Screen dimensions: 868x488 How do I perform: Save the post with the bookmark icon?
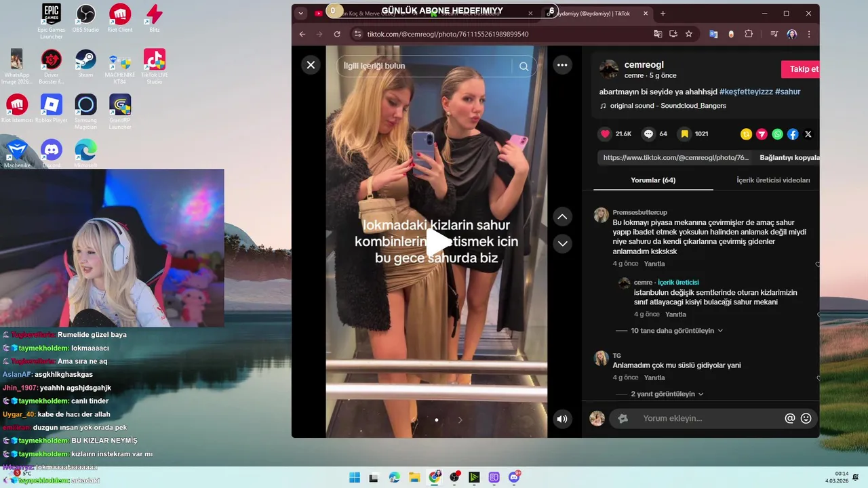tap(684, 134)
